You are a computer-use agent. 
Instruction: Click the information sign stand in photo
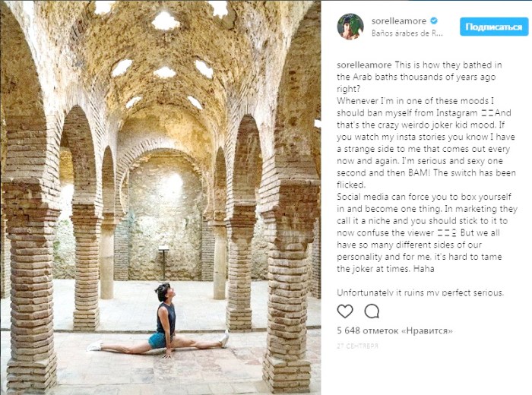(x=163, y=258)
